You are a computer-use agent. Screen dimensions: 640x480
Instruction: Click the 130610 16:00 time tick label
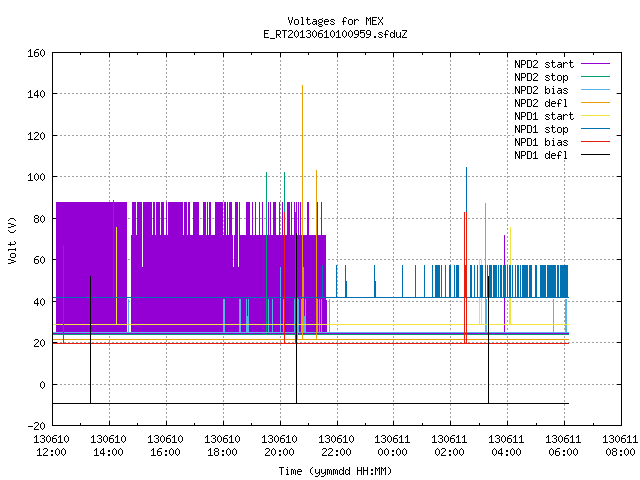coord(165,446)
